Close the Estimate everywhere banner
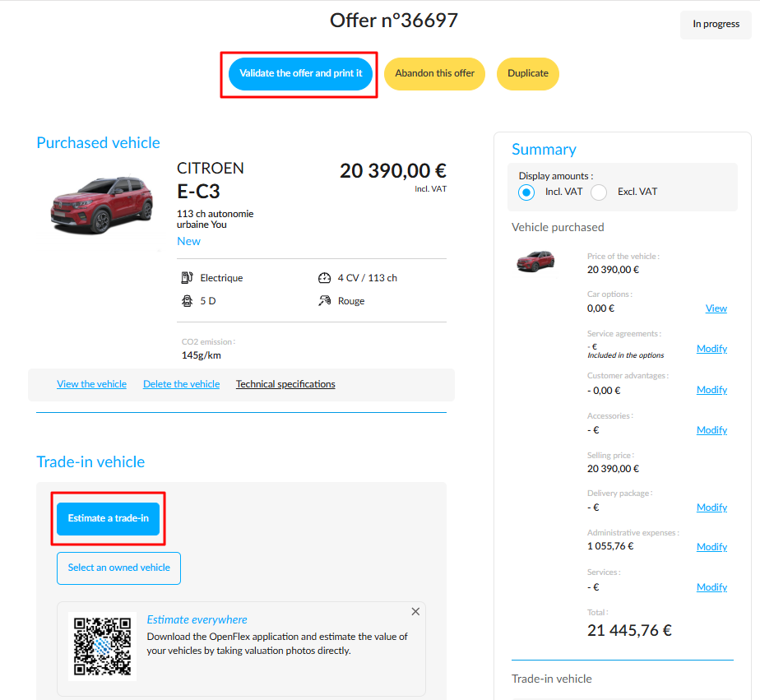 [x=415, y=612]
